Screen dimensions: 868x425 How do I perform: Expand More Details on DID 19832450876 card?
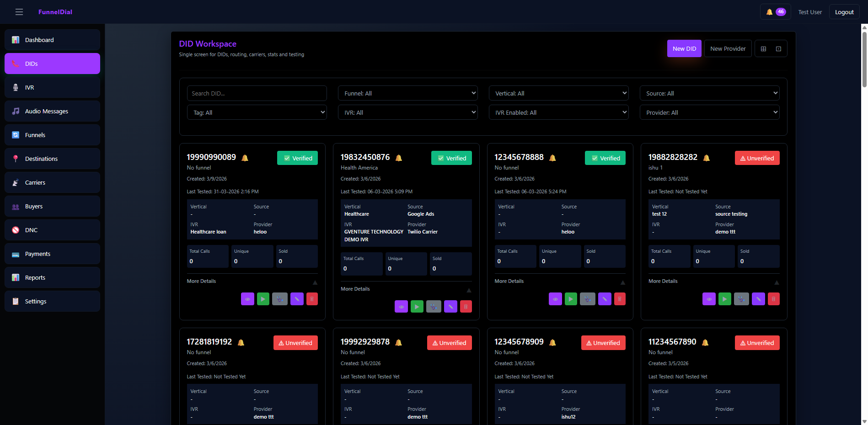point(406,289)
